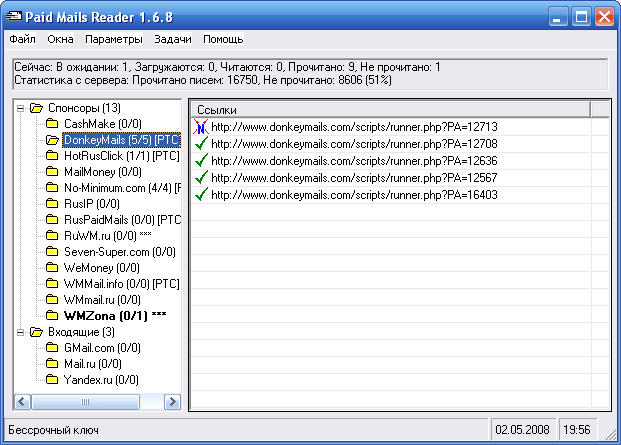Click the GMail.com folder icon
The height and width of the screenshot is (445, 621).
point(52,348)
